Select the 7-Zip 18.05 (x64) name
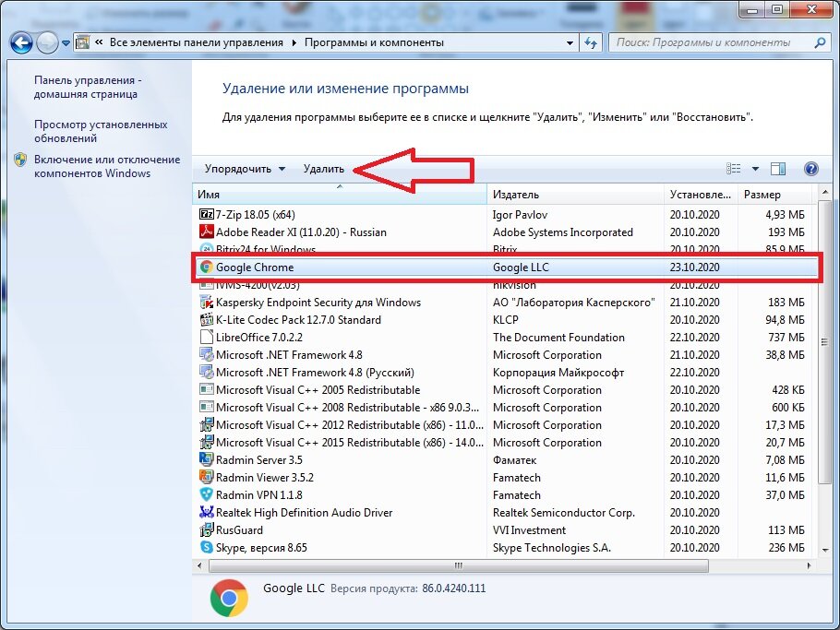This screenshot has width=840, height=630. pos(256,215)
